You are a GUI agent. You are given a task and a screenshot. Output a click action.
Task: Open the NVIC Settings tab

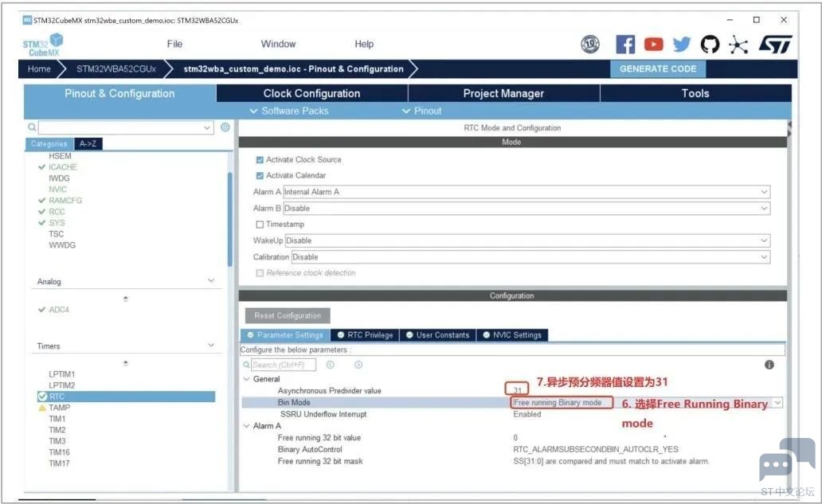pyautogui.click(x=512, y=334)
